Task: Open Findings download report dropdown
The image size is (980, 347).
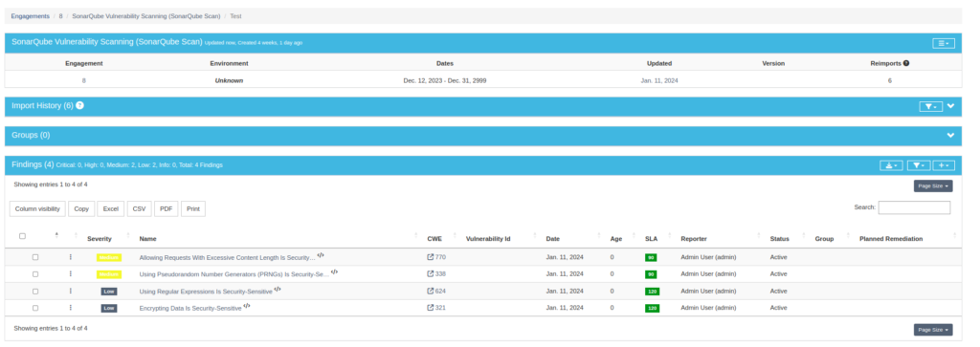Action: 892,165
